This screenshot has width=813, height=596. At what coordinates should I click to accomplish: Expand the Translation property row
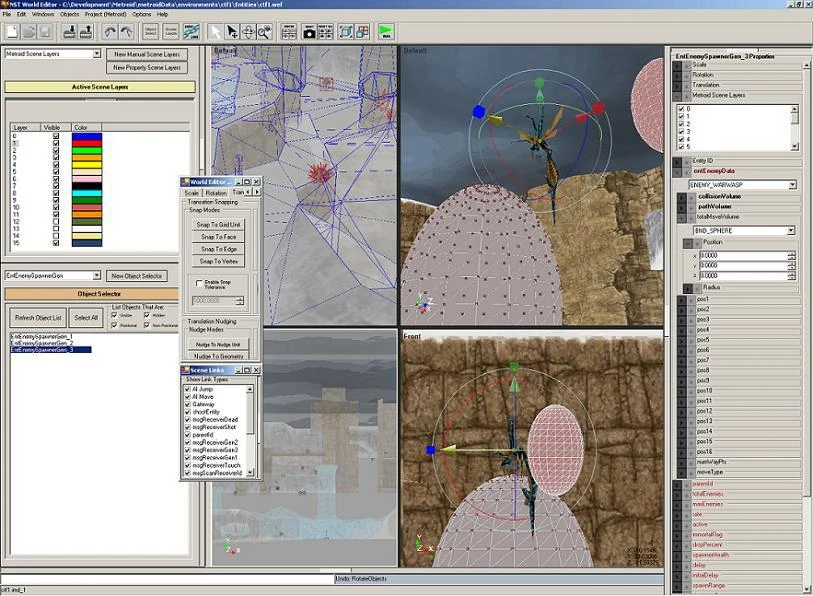coord(677,85)
